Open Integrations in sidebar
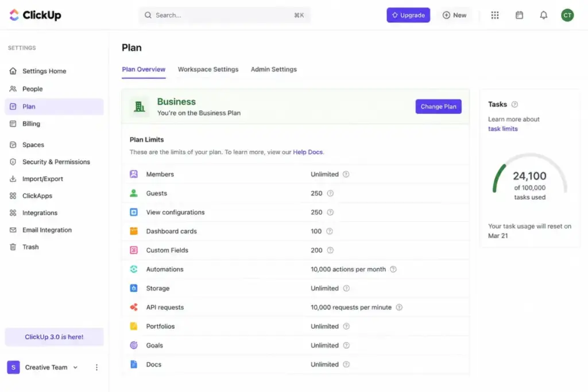Screen dimensions: 588x392 (54, 213)
